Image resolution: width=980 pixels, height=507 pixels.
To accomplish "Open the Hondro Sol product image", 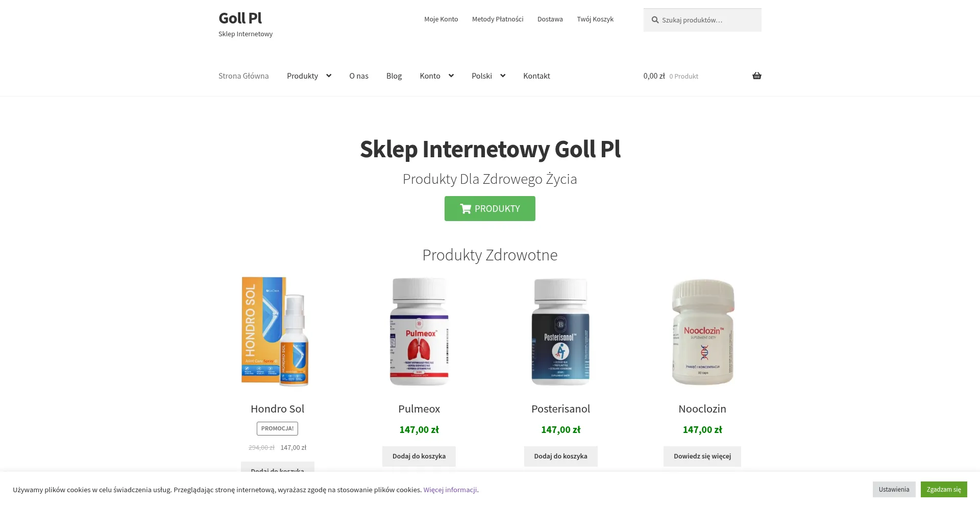I will pos(277,331).
